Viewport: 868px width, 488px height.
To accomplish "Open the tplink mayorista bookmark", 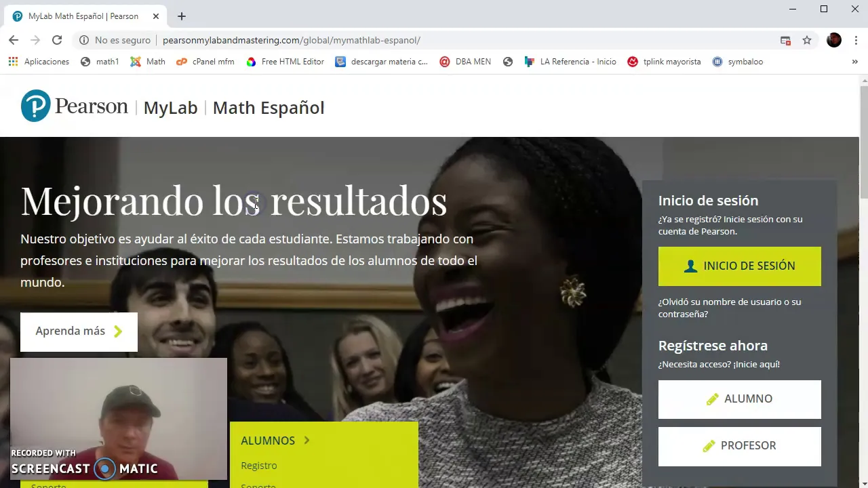I will click(x=664, y=62).
